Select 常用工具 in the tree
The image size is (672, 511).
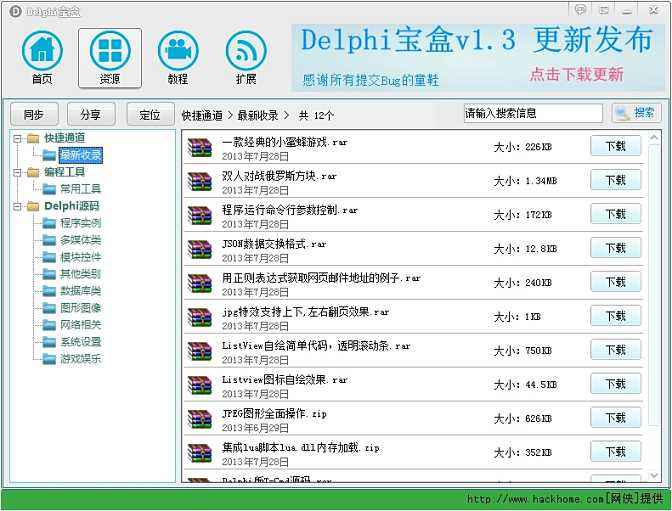pyautogui.click(x=81, y=189)
